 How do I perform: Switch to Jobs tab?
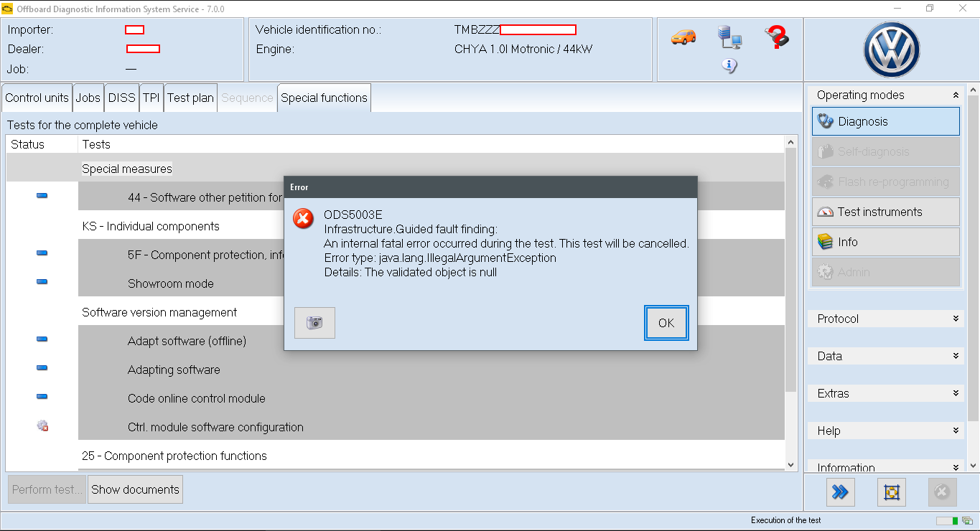coord(88,98)
